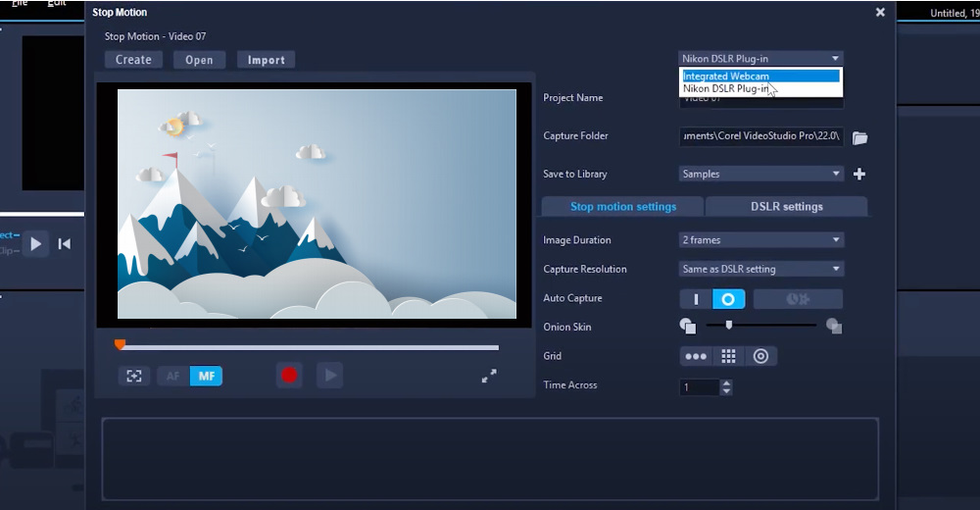The height and width of the screenshot is (510, 980).
Task: Open Image Duration dropdown showing 2 frames
Action: pyautogui.click(x=761, y=240)
